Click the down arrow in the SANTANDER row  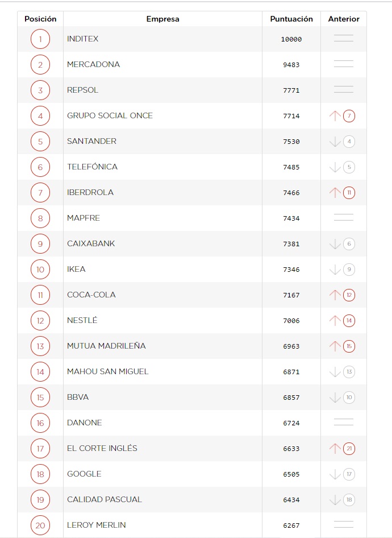(x=335, y=142)
